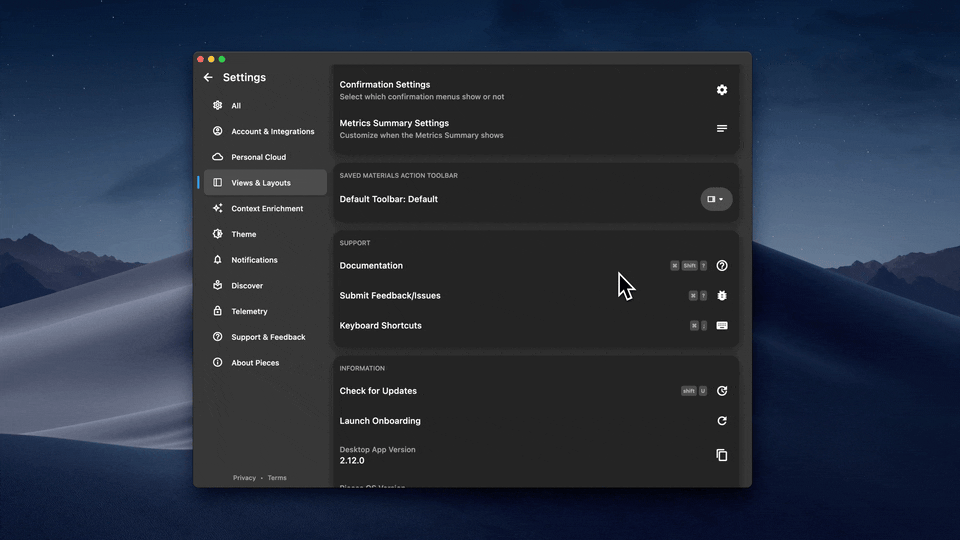Open the Terms link
Image resolution: width=960 pixels, height=540 pixels.
[277, 478]
